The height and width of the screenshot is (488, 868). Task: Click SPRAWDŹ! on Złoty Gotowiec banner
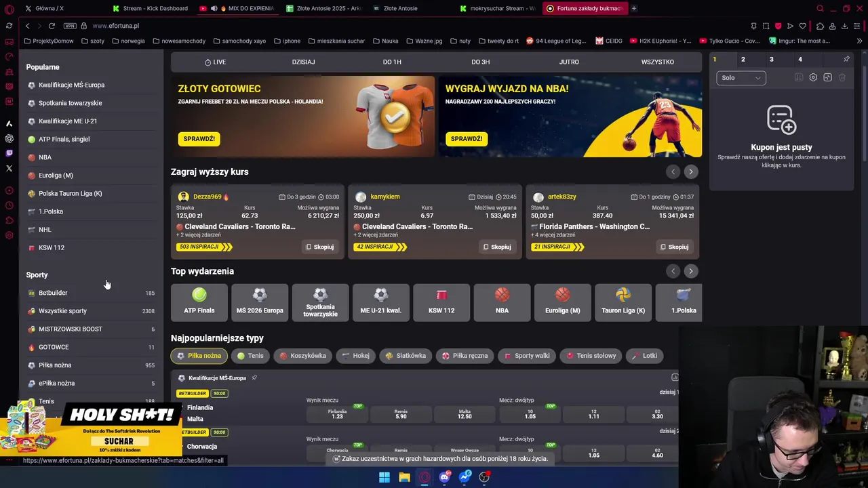(199, 138)
